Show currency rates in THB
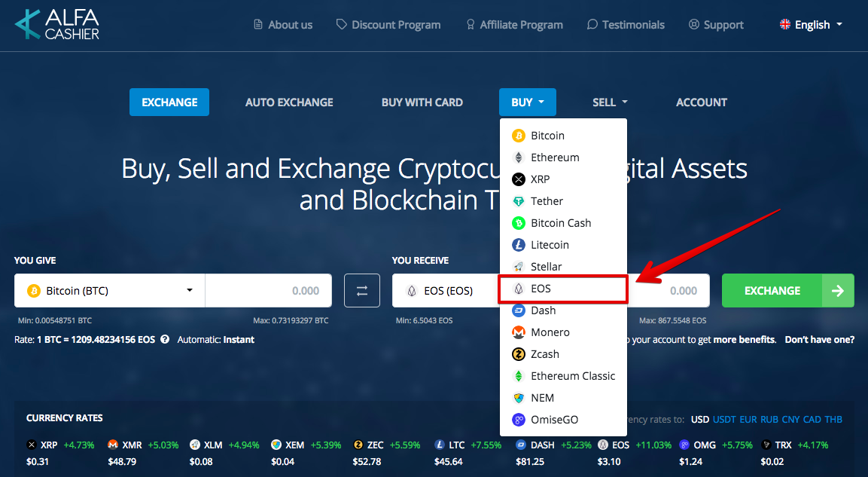The image size is (868, 477). click(833, 420)
